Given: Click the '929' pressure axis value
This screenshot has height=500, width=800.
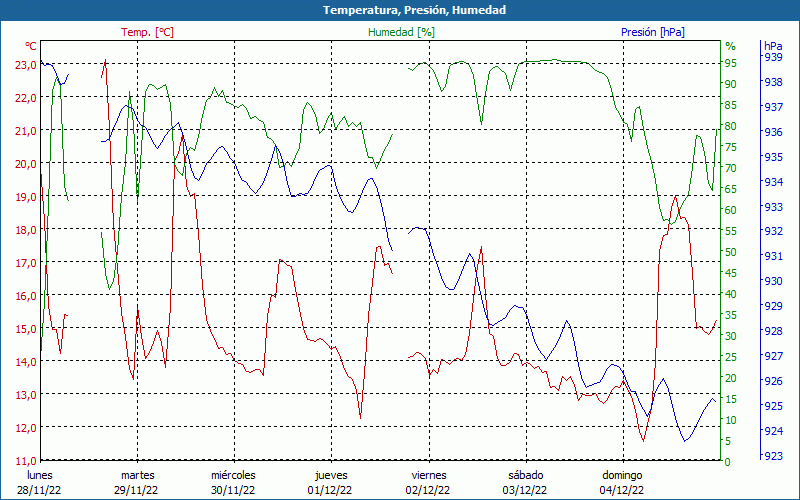Looking at the screenshot, I should pos(773,306).
